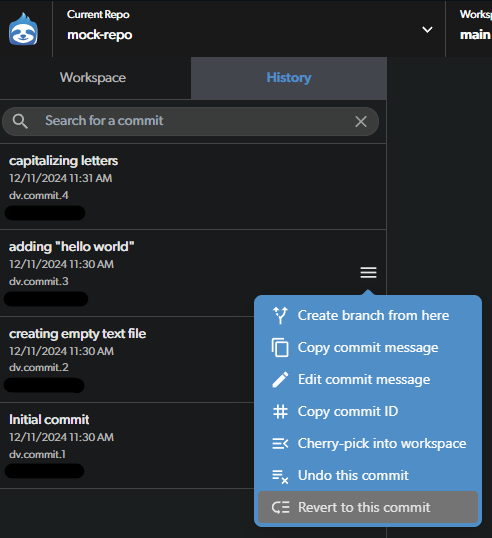The height and width of the screenshot is (538, 492).
Task: Select Copy commit ID entry
Action: [x=368, y=411]
